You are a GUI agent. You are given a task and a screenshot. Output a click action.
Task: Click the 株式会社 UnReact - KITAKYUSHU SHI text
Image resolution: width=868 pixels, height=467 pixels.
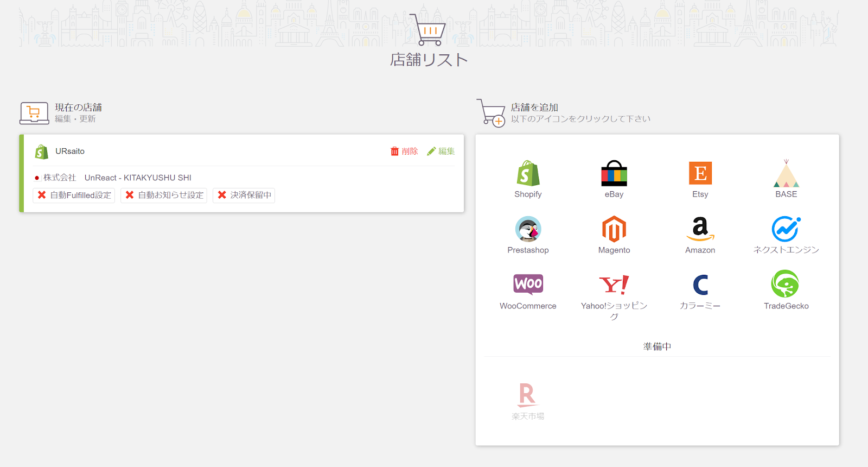point(117,178)
